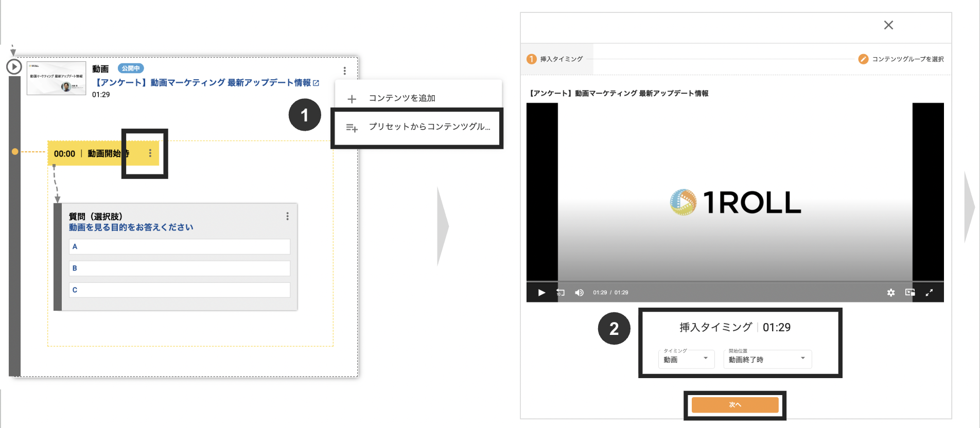Mute the player volume icon

579,293
